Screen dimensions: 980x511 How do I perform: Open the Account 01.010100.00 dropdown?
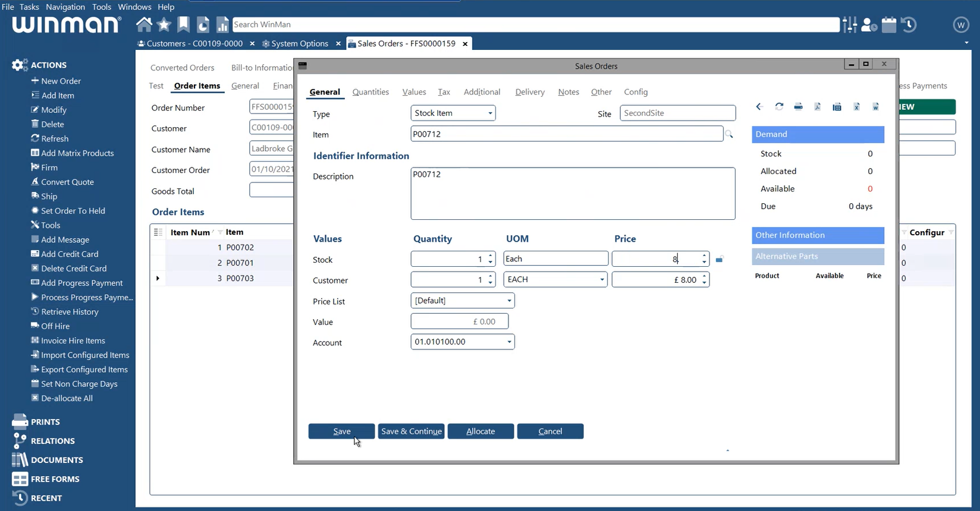coord(509,342)
